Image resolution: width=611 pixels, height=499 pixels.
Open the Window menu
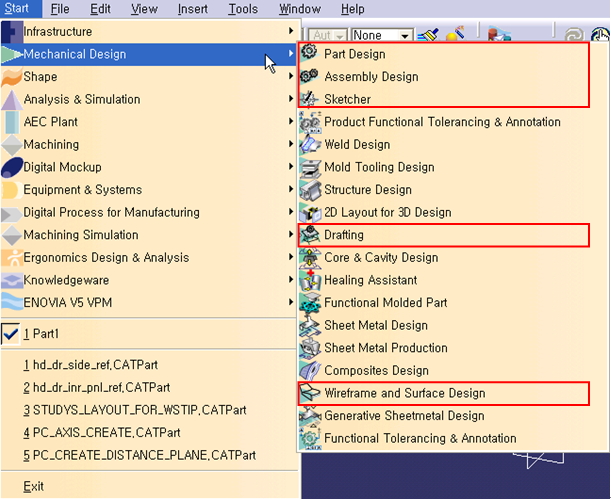300,9
